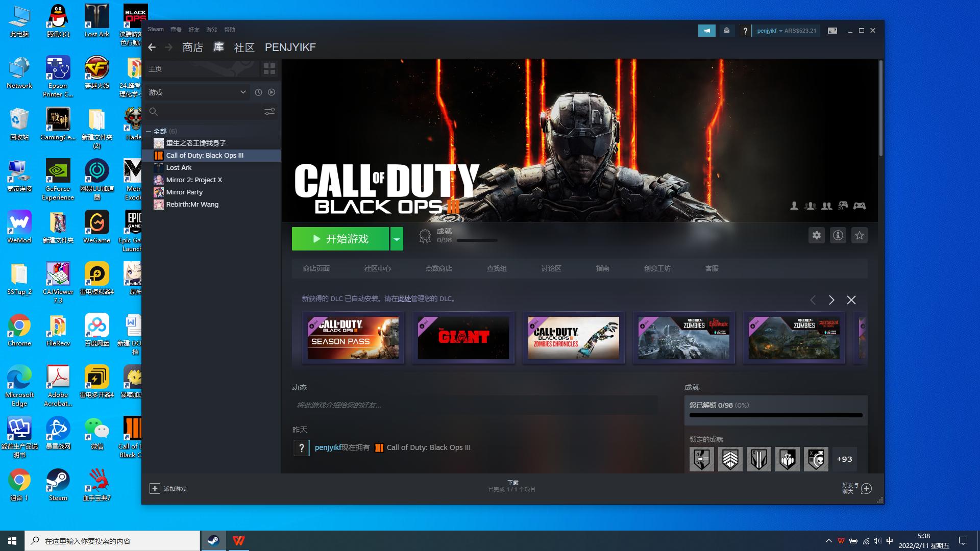
Task: Add game to favorites star icon
Action: point(860,235)
